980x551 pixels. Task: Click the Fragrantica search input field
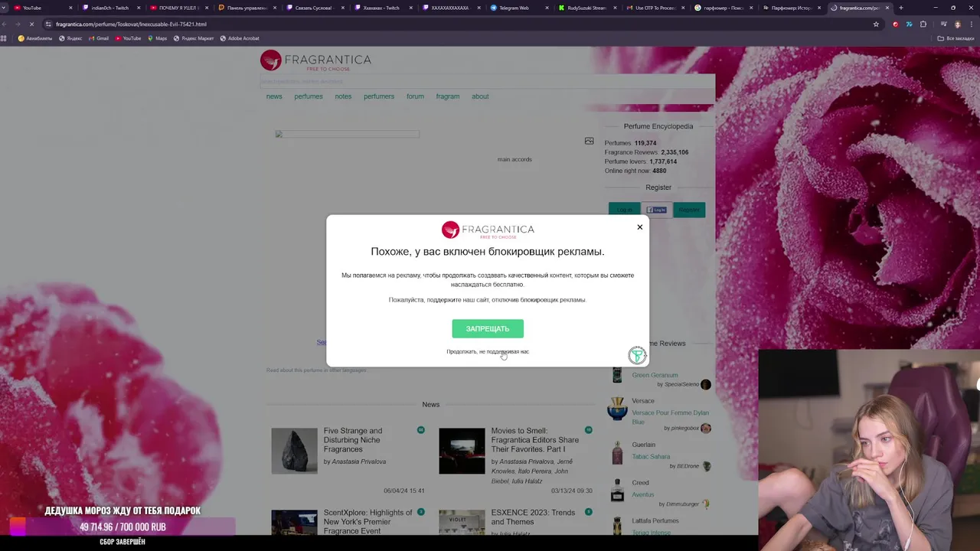pyautogui.click(x=487, y=81)
